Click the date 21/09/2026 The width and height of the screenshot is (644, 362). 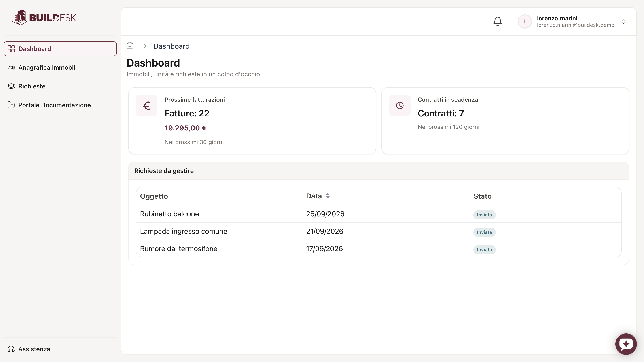pyautogui.click(x=325, y=231)
